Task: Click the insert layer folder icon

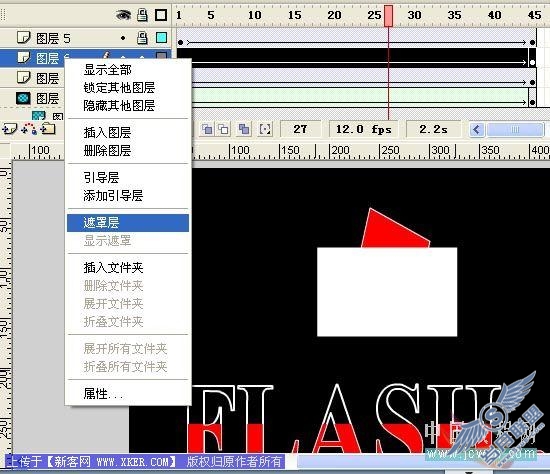Action: pos(48,129)
